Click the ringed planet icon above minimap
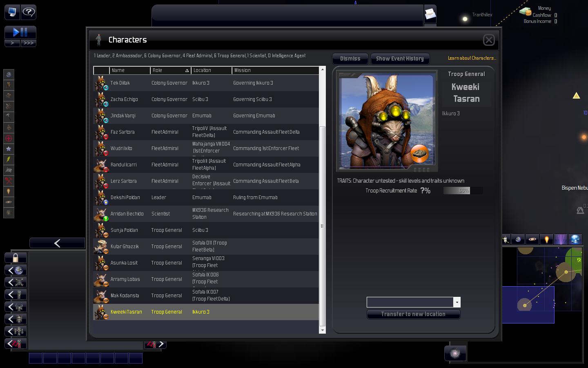This screenshot has width=588, height=368. pos(532,240)
